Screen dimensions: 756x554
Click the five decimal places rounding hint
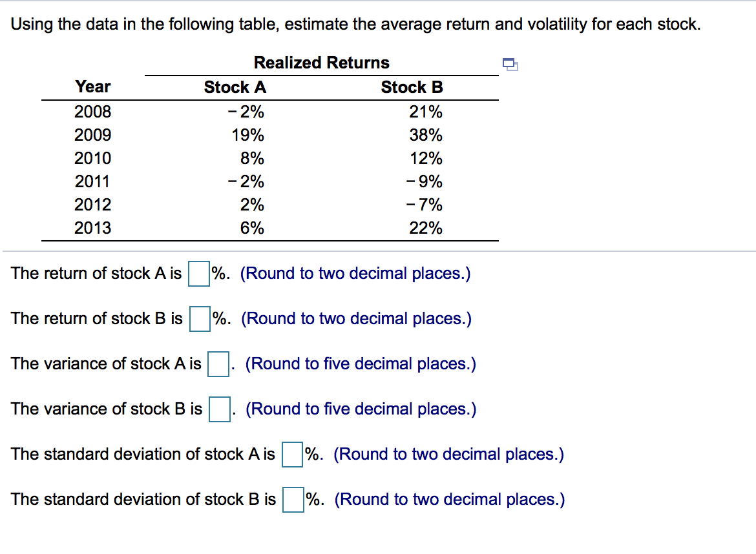point(361,364)
